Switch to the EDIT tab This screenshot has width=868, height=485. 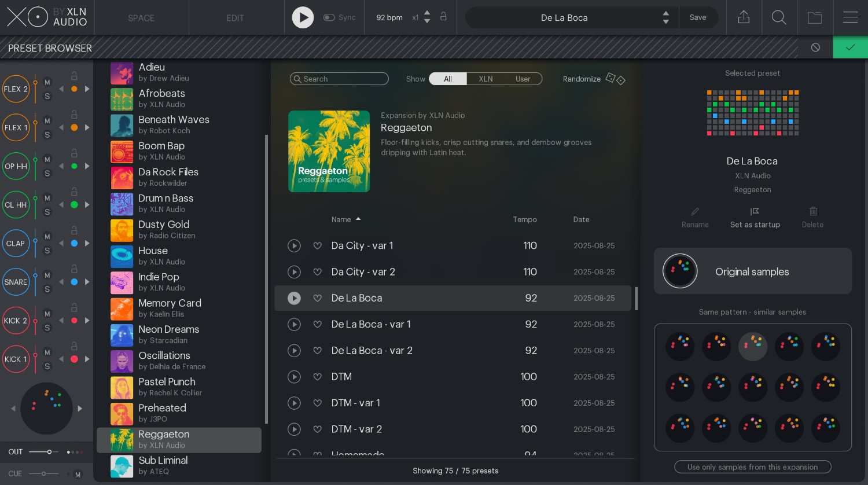[x=235, y=18]
